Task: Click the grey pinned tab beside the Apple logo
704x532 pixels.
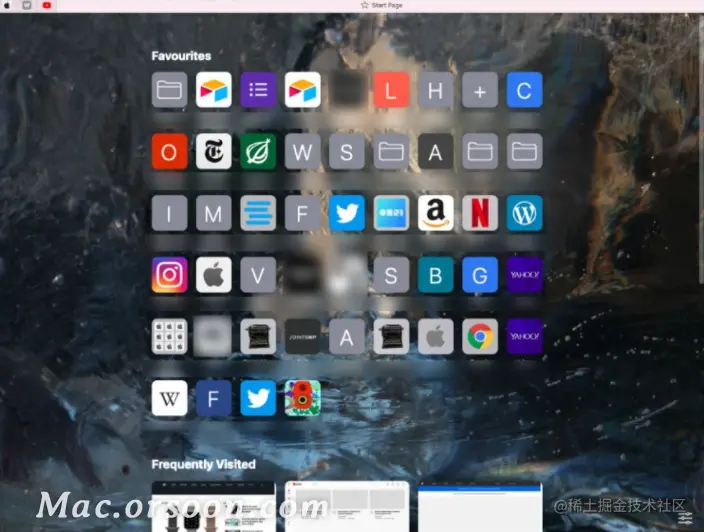Action: click(27, 5)
